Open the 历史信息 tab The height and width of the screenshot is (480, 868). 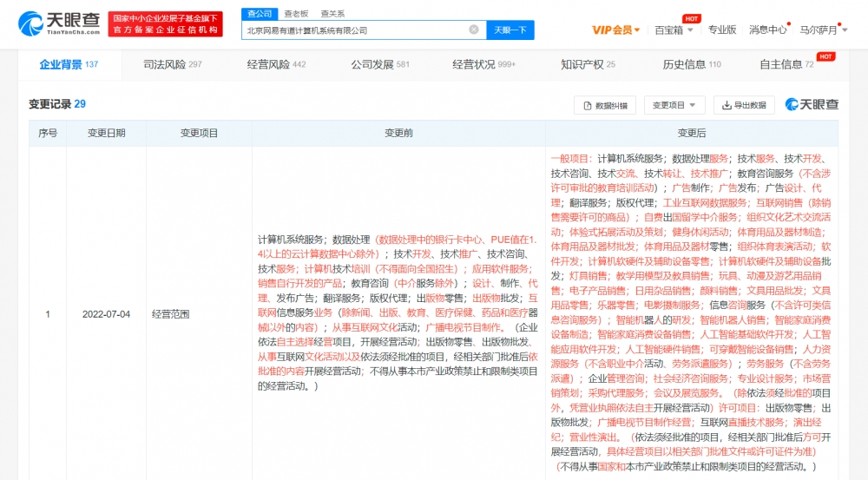[692, 65]
